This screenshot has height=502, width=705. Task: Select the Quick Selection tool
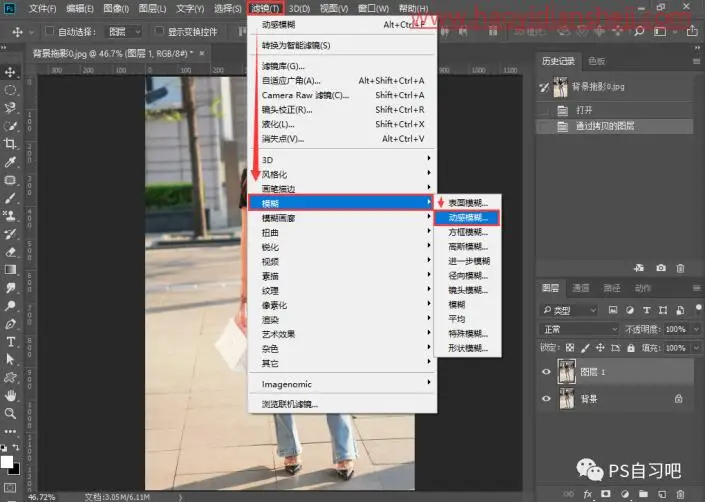pos(10,126)
